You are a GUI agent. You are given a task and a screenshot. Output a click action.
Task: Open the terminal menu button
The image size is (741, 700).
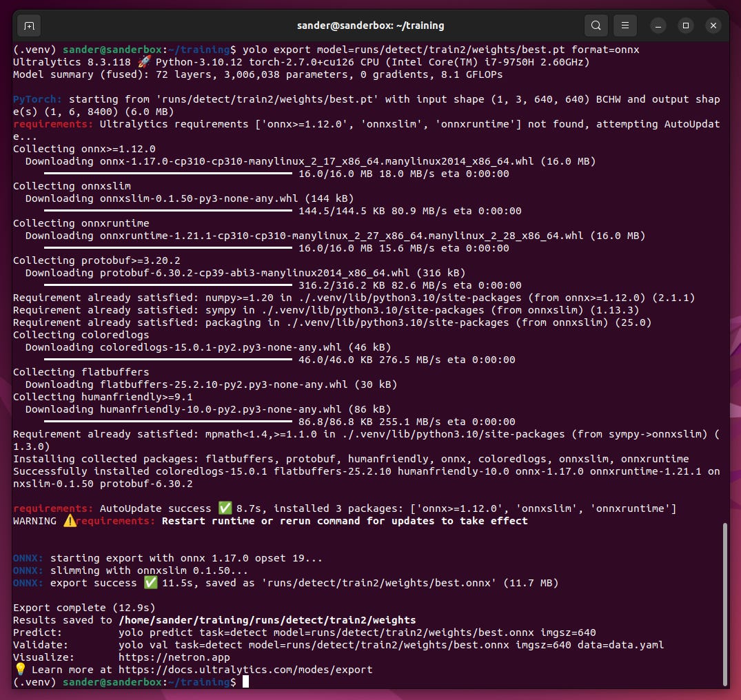625,25
